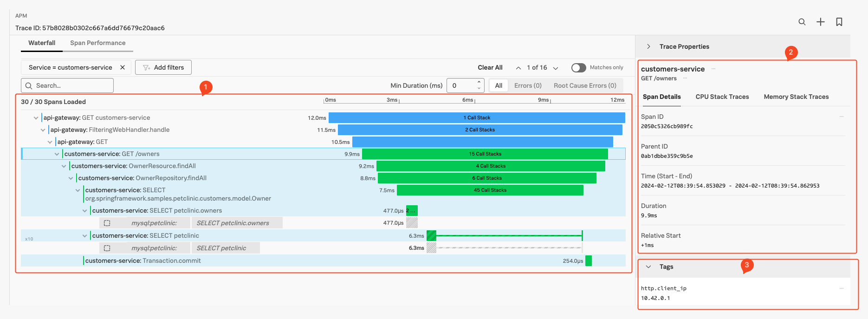Click the 30 / 30 Spans Loaded label

[53, 102]
